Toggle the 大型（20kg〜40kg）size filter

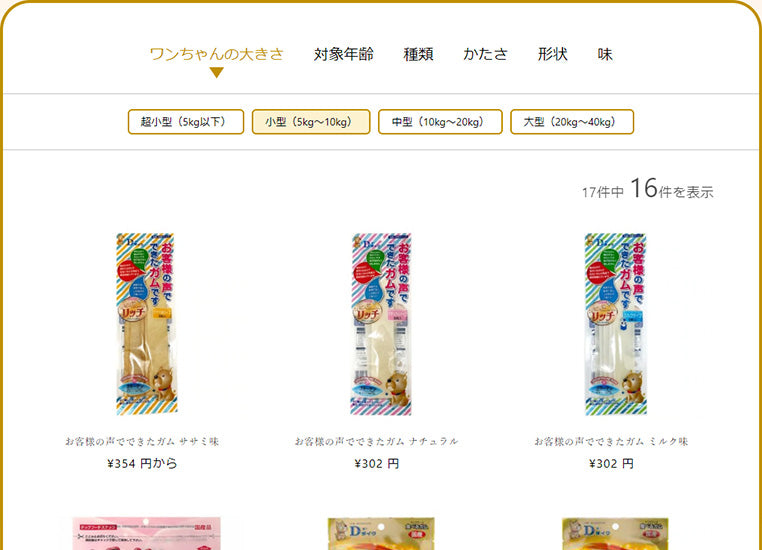pos(572,121)
